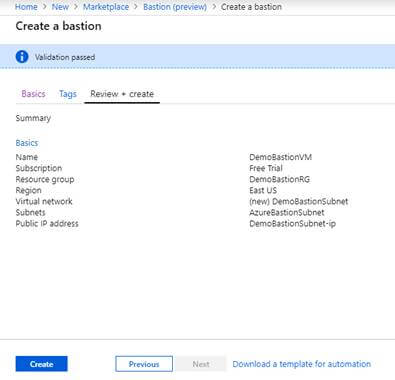Image resolution: width=395 pixels, height=380 pixels.
Task: Click the Virtual network field label
Action: pyautogui.click(x=44, y=201)
